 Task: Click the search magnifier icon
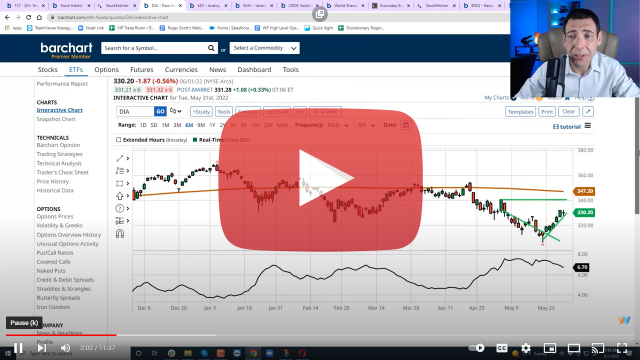(211, 48)
